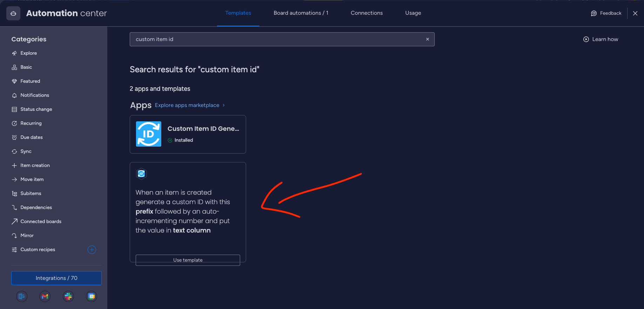This screenshot has width=644, height=309.
Task: Send feedback via the Feedback button
Action: click(x=606, y=13)
